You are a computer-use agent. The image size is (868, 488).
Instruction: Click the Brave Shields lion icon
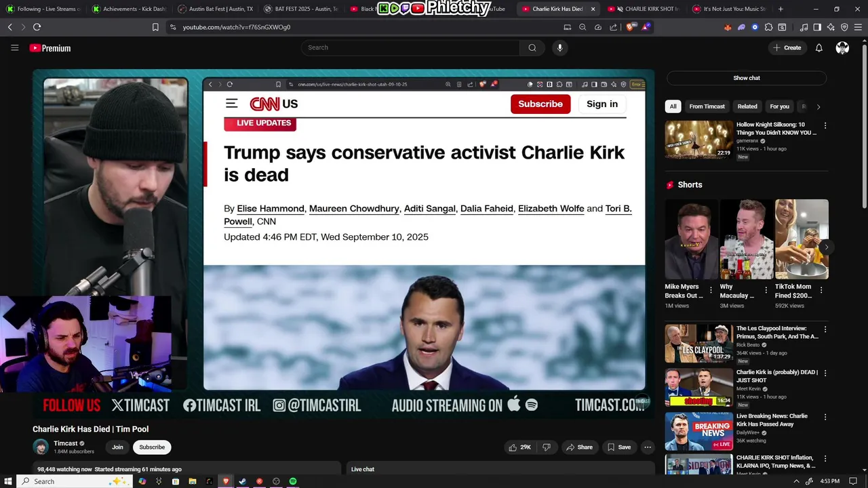[x=629, y=27]
